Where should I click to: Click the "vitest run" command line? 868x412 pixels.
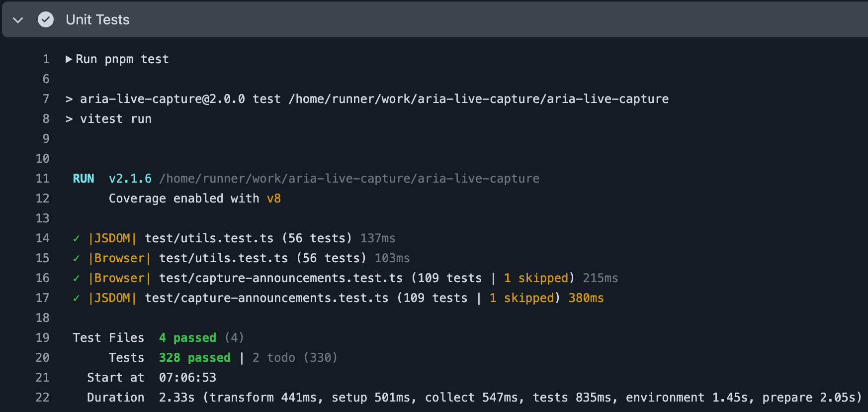[x=115, y=119]
